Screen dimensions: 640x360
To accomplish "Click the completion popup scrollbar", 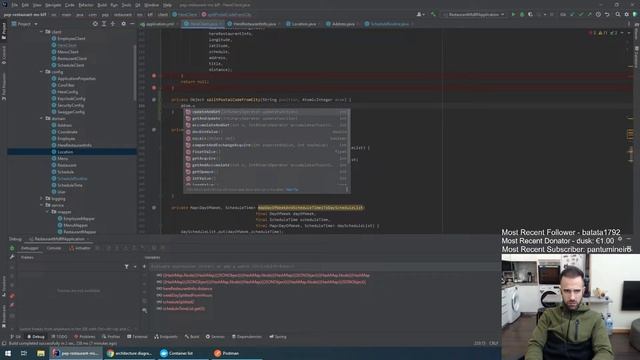I will pyautogui.click(x=348, y=137).
